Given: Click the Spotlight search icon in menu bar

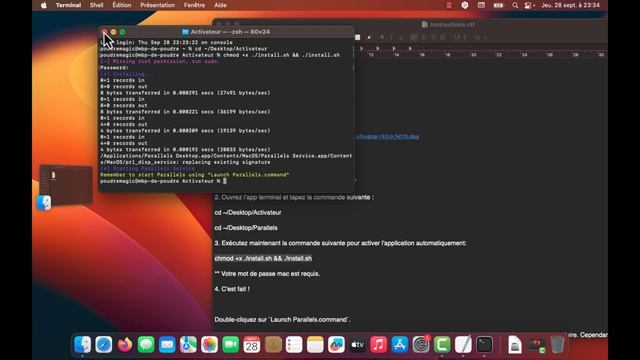Looking at the screenshot, I should point(515,5).
